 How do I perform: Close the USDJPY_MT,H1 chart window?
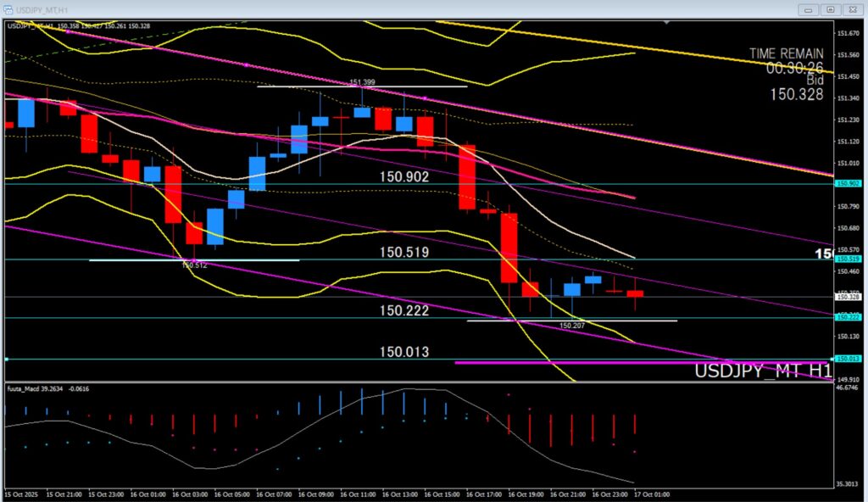tap(852, 8)
